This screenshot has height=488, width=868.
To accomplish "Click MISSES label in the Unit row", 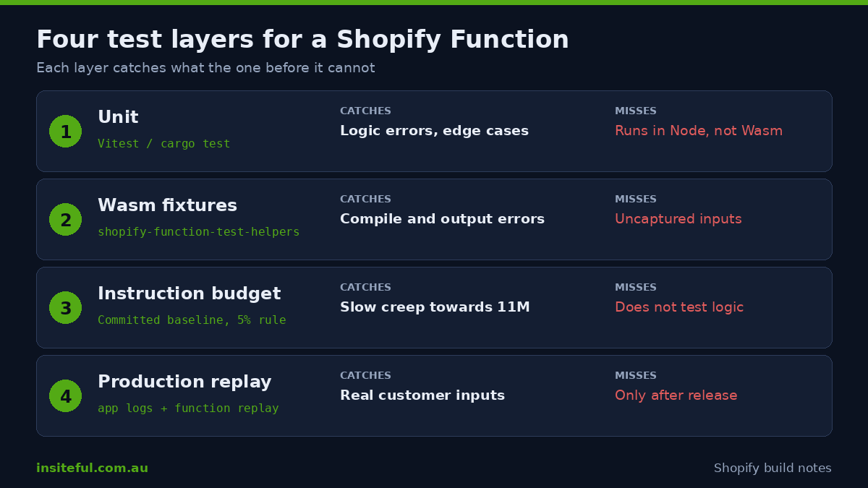I will 636,111.
